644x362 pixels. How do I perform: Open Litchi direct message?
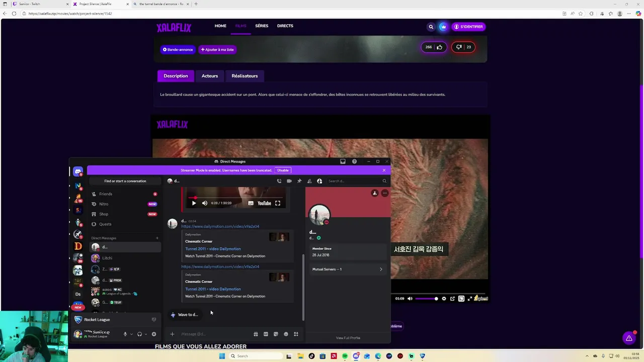coord(125,258)
